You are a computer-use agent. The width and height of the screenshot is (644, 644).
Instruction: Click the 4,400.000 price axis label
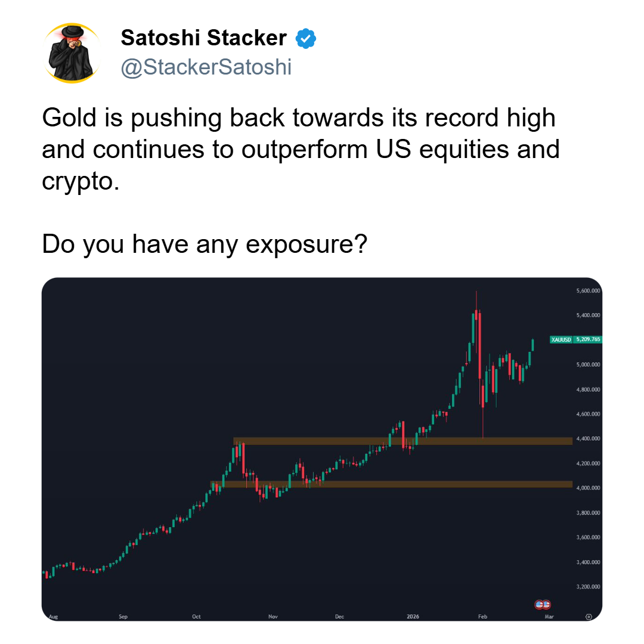(587, 438)
